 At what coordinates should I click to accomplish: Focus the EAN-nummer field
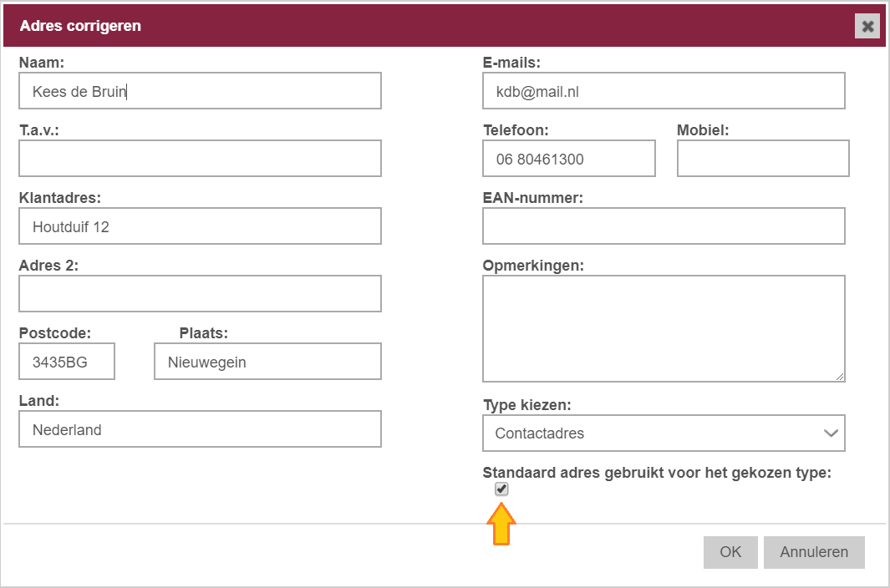tap(664, 226)
